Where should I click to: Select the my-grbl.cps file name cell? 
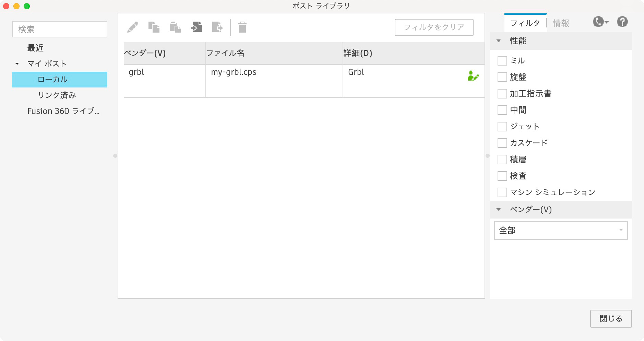point(274,81)
